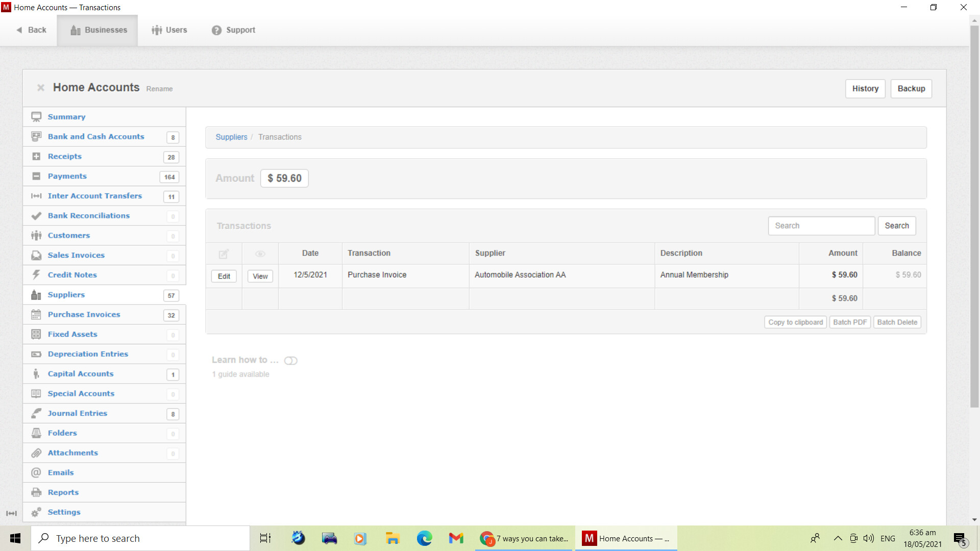
Task: Click the Suppliers breadcrumb link
Action: pos(231,137)
